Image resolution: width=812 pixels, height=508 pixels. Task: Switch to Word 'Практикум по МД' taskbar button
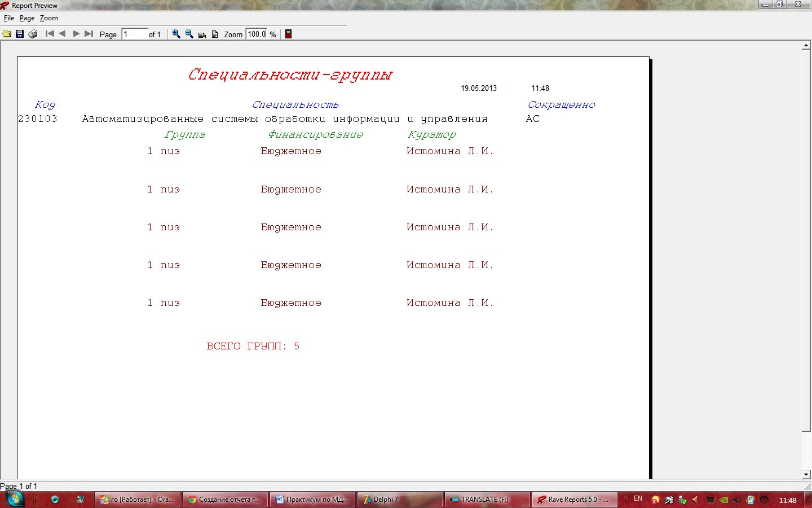pos(312,500)
